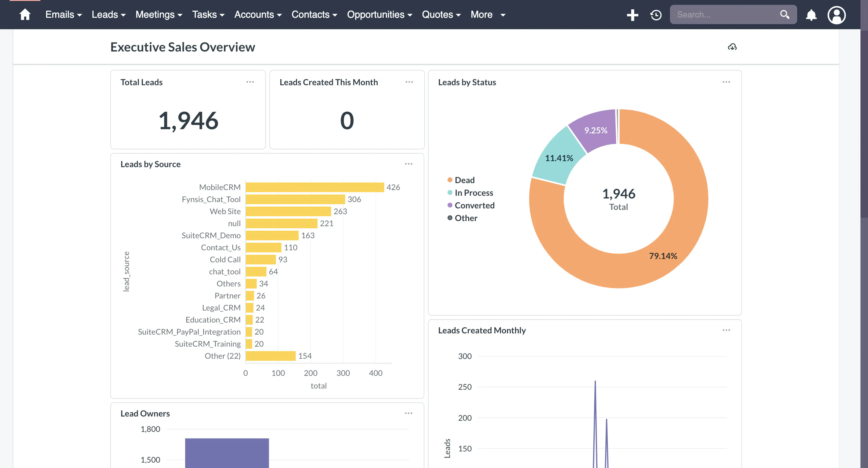Click the Executive Sales Overview title
The height and width of the screenshot is (468, 868).
coord(183,47)
